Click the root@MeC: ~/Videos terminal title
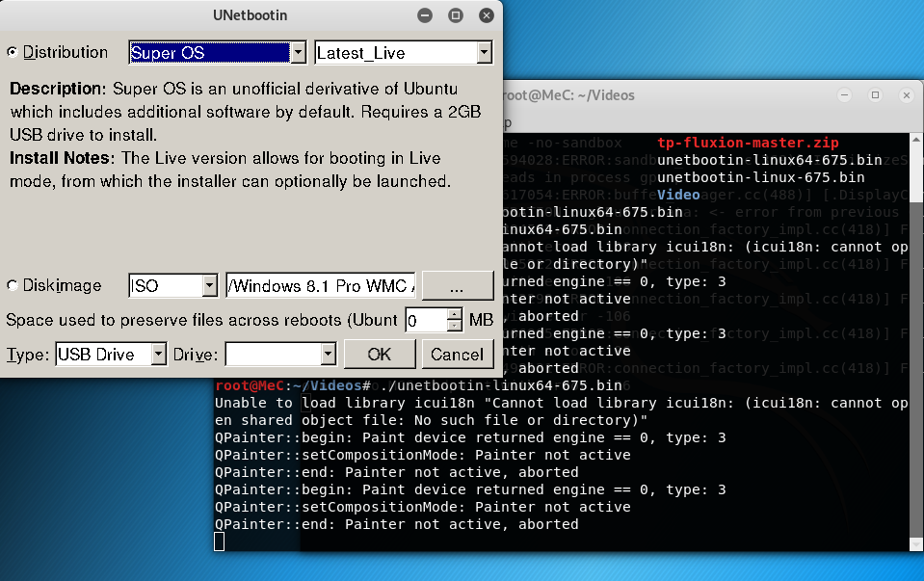The image size is (924, 581). pos(568,95)
